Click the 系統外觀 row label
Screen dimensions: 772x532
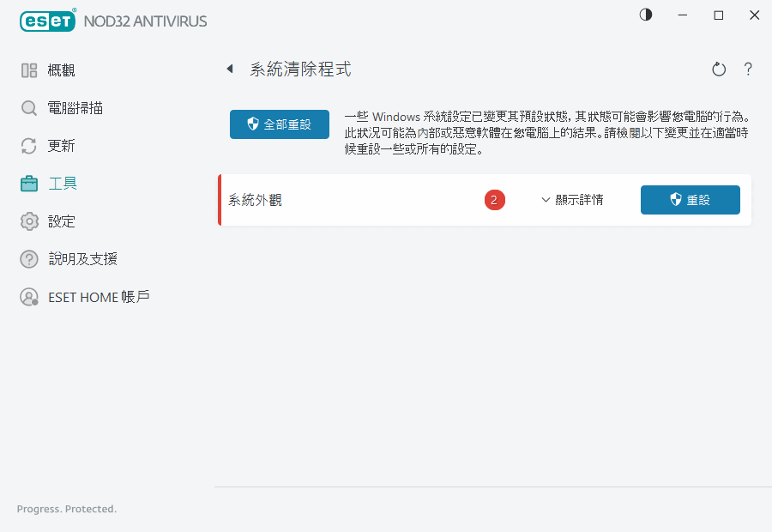tap(255, 200)
